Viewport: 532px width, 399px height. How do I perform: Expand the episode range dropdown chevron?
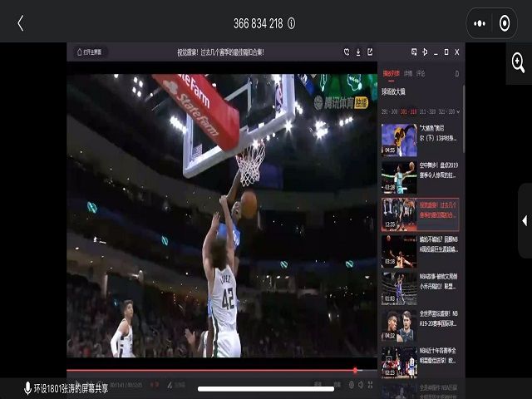457,111
